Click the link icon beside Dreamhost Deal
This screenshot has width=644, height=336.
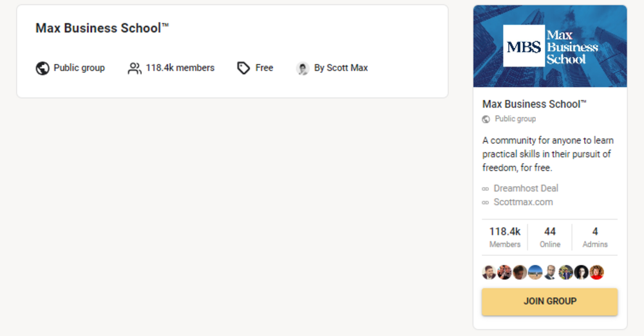486,189
